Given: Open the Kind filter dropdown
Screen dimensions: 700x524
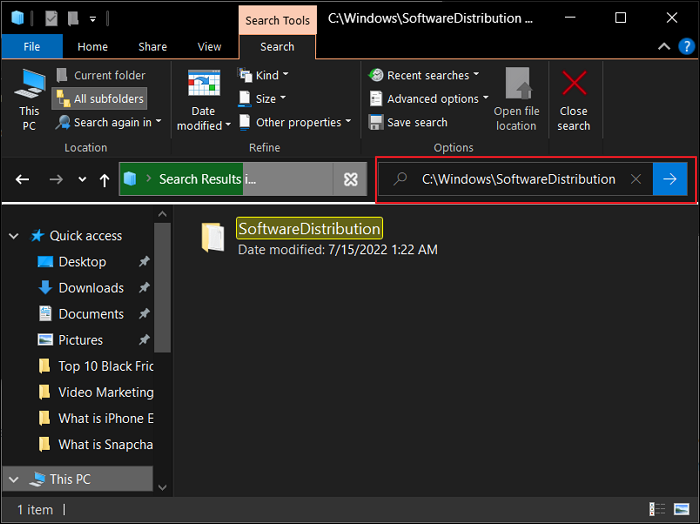Looking at the screenshot, I should (265, 75).
